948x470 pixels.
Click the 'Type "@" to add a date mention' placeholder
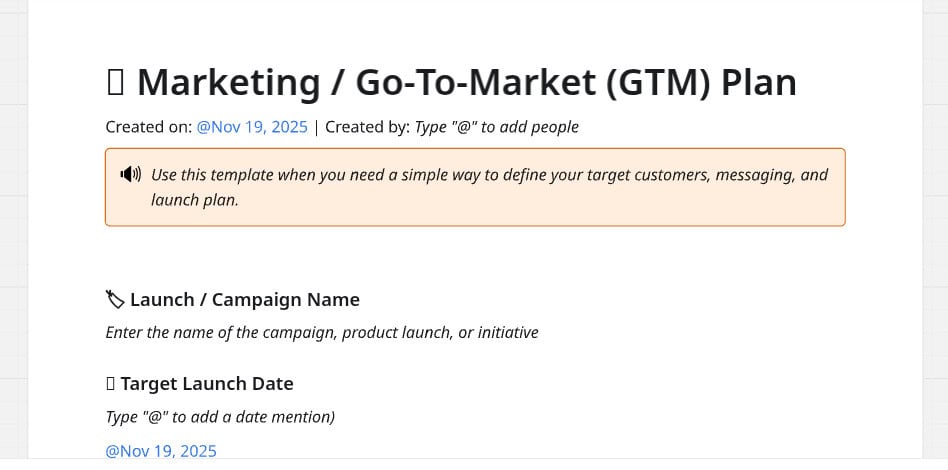(x=220, y=417)
